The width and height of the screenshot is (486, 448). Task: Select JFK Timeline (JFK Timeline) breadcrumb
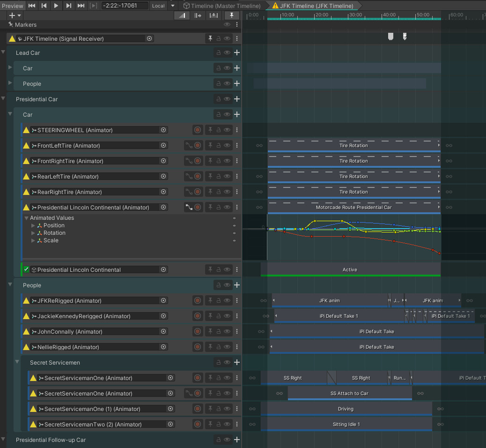coord(313,6)
